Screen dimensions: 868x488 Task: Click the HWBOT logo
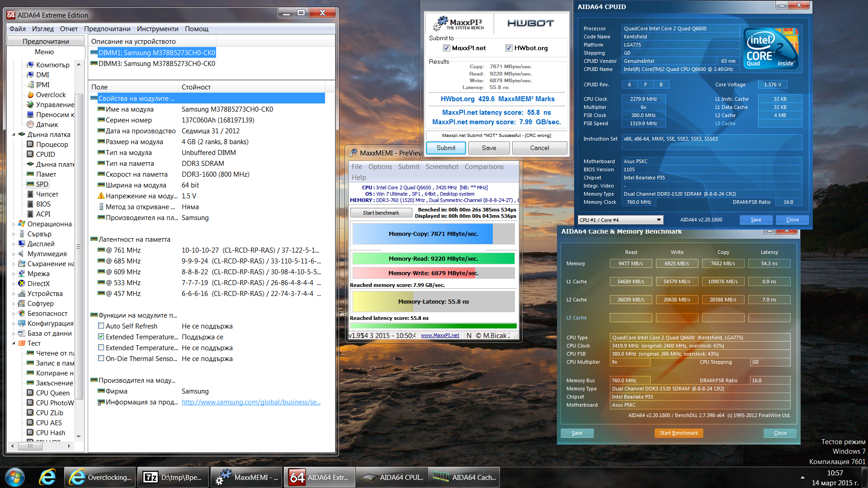point(530,23)
